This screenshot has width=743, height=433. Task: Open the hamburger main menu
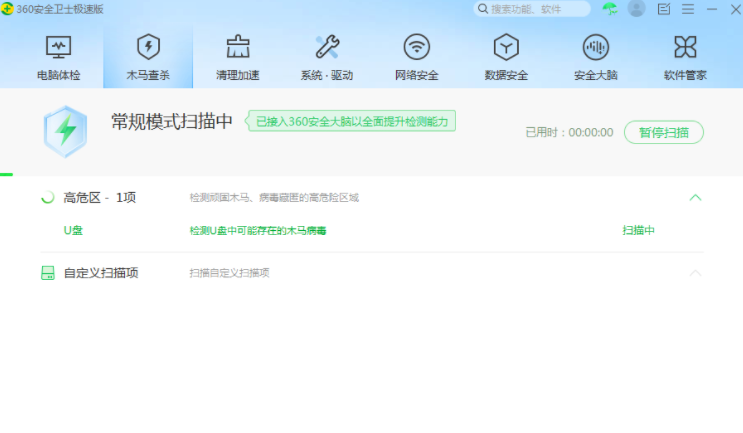coord(688,9)
